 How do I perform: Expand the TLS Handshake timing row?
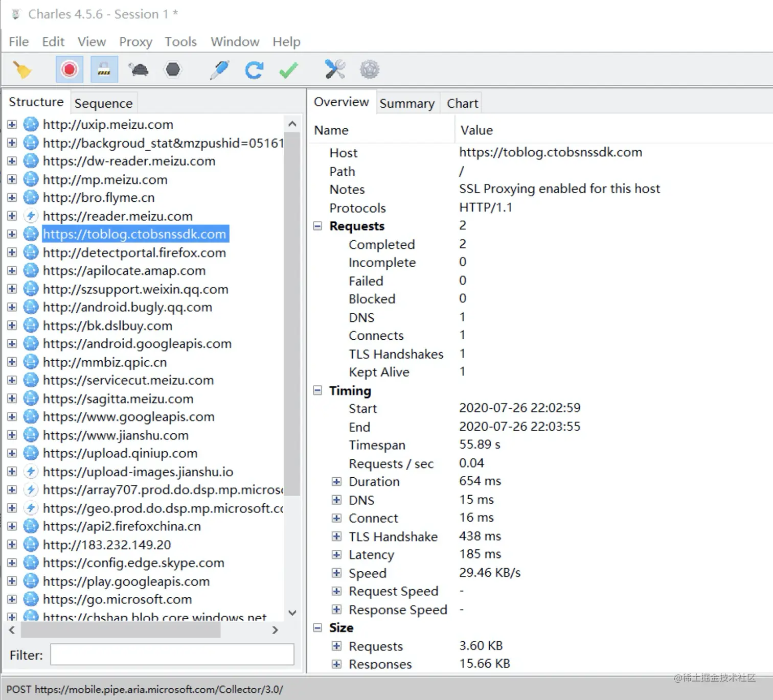tap(336, 536)
